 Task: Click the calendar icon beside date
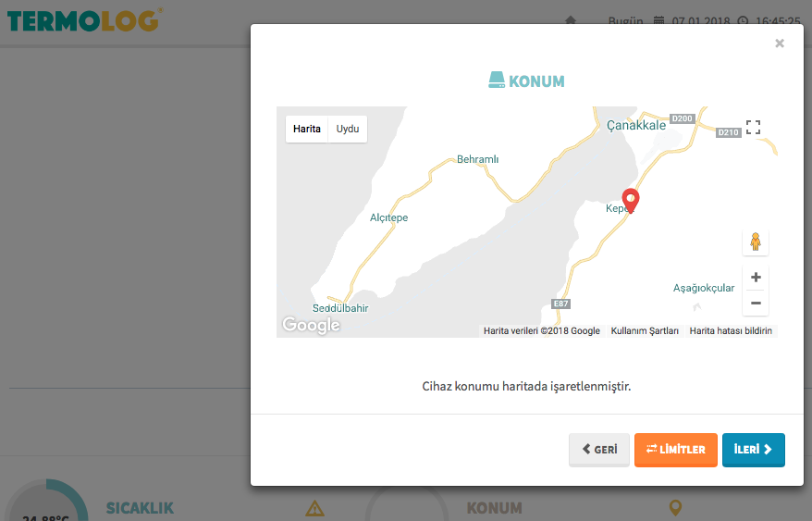click(x=658, y=20)
